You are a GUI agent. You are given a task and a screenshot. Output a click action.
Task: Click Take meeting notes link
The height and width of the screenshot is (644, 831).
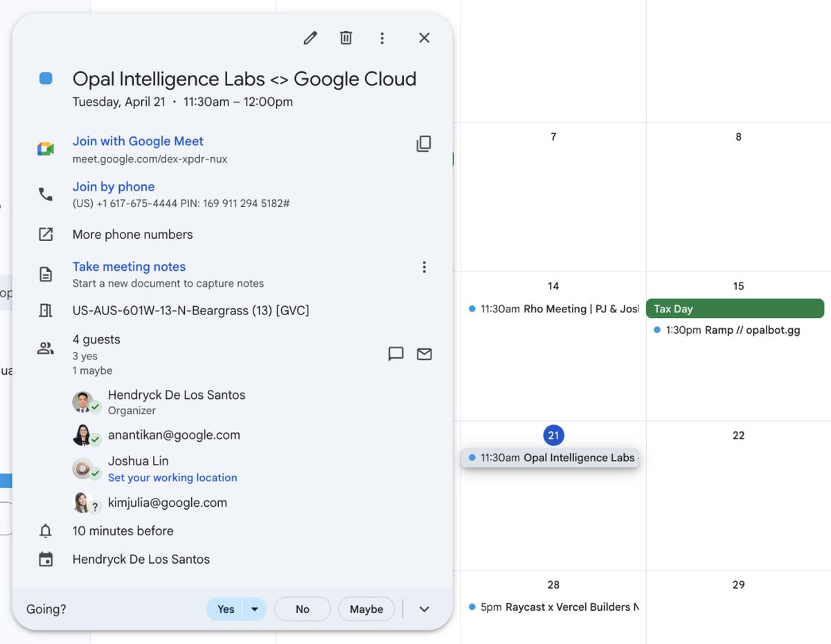(129, 267)
